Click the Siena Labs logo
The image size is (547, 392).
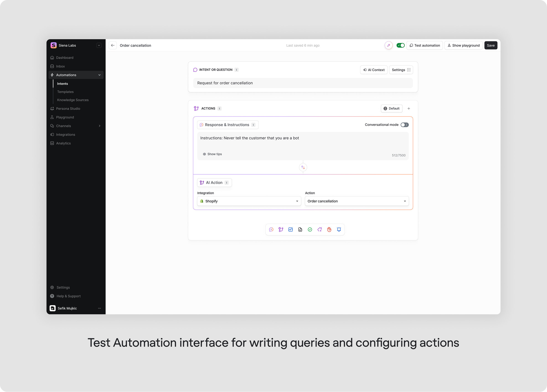tap(54, 45)
